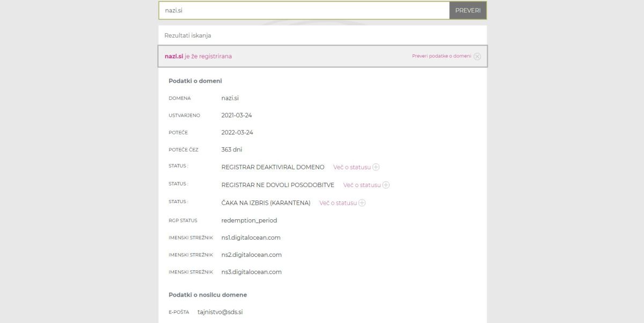Open the 'Preveri podatke o domeni' link
This screenshot has width=644, height=323.
pyautogui.click(x=441, y=56)
